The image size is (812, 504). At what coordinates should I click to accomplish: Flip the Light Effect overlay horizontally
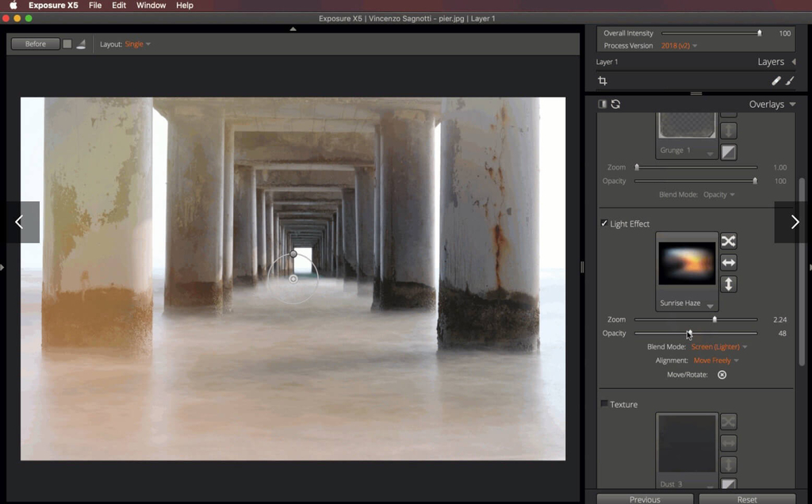point(727,262)
